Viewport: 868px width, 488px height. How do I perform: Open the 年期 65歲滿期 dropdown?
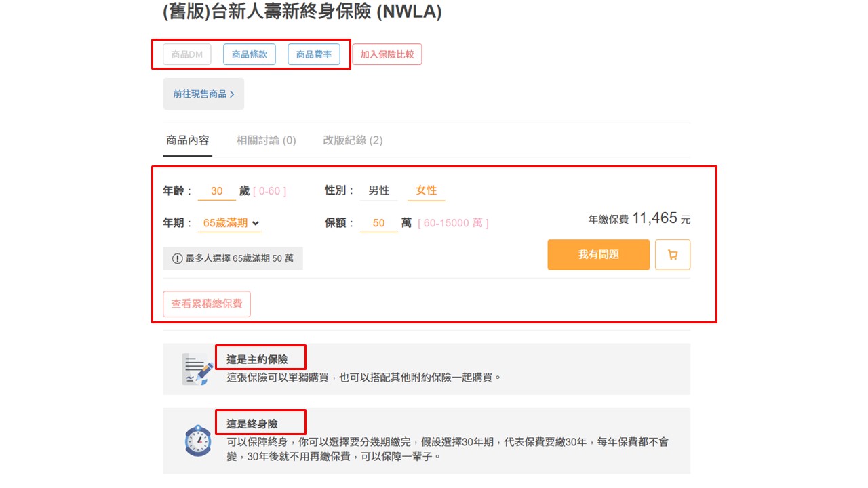[230, 222]
